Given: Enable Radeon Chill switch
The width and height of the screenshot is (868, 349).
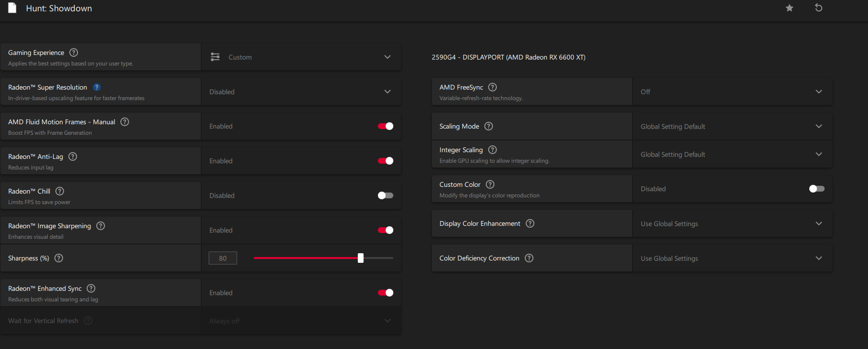Looking at the screenshot, I should pos(386,195).
